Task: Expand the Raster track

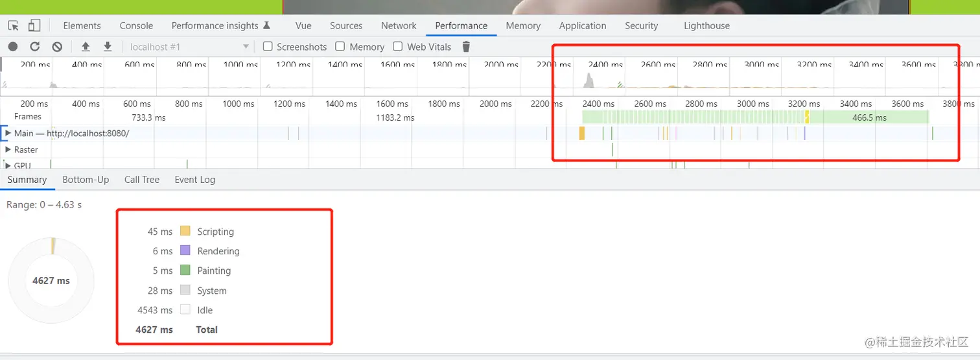Action: (8, 149)
